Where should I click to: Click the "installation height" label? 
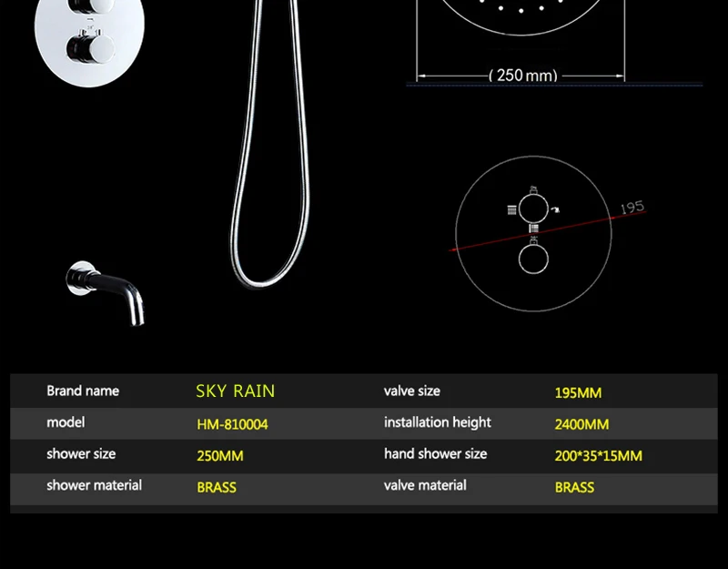[x=438, y=422]
